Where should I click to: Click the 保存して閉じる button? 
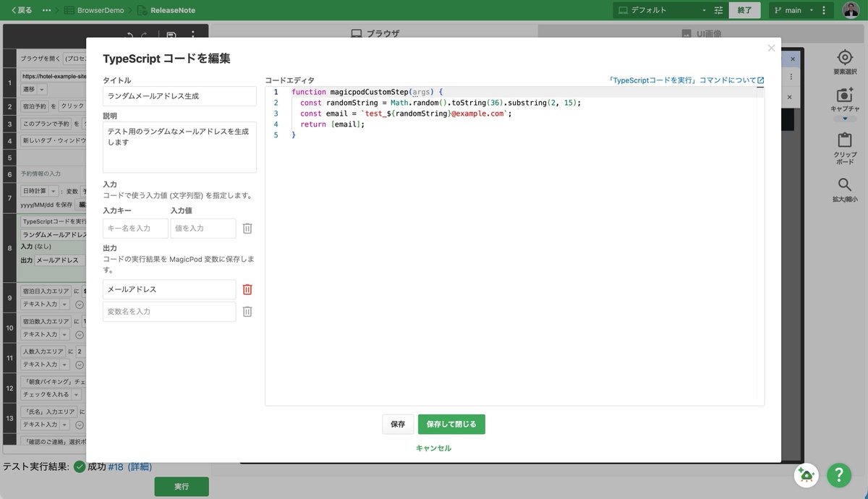click(451, 424)
